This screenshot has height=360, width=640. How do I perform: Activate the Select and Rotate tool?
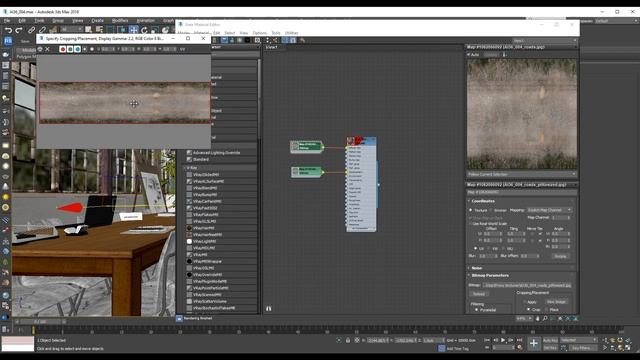[x=144, y=30]
